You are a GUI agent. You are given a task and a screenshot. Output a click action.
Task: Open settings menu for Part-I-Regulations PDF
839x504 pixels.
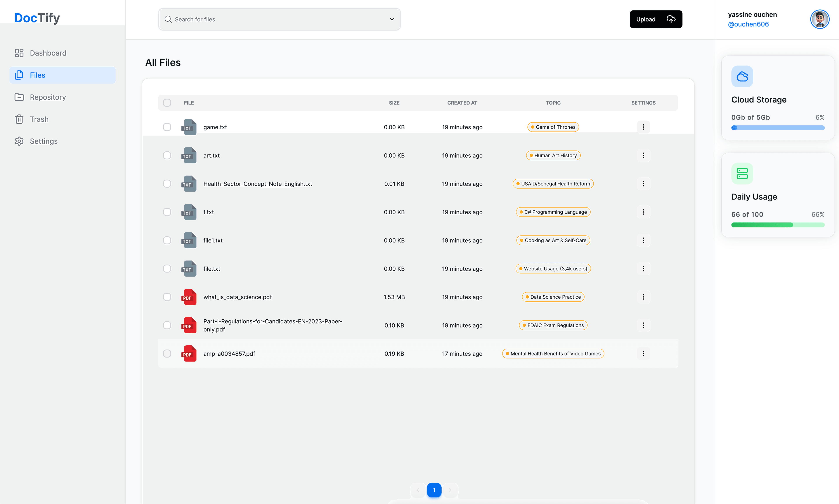(643, 325)
